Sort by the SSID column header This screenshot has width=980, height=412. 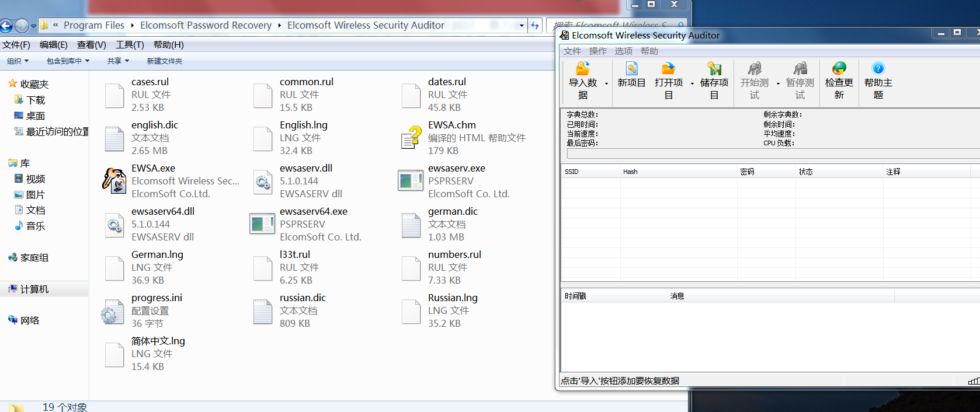(x=590, y=172)
